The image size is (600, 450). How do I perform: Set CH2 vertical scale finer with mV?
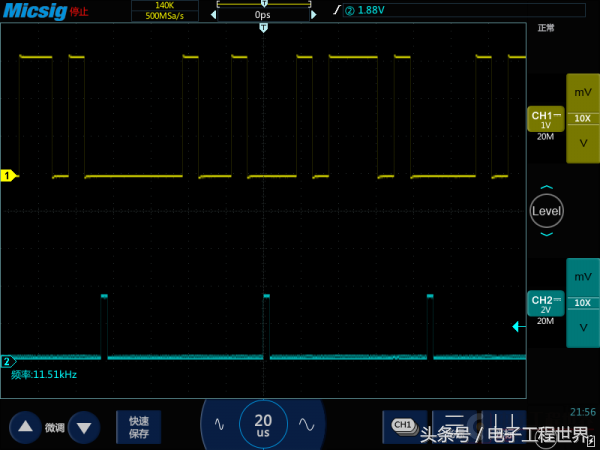point(583,277)
